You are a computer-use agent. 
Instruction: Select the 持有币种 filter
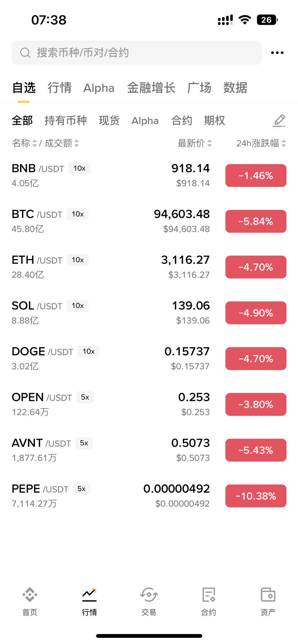(66, 120)
